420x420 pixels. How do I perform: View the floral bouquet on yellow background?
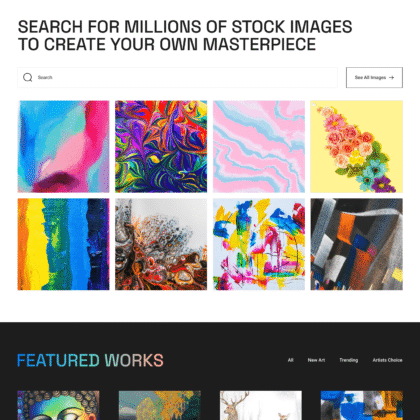pyautogui.click(x=357, y=147)
